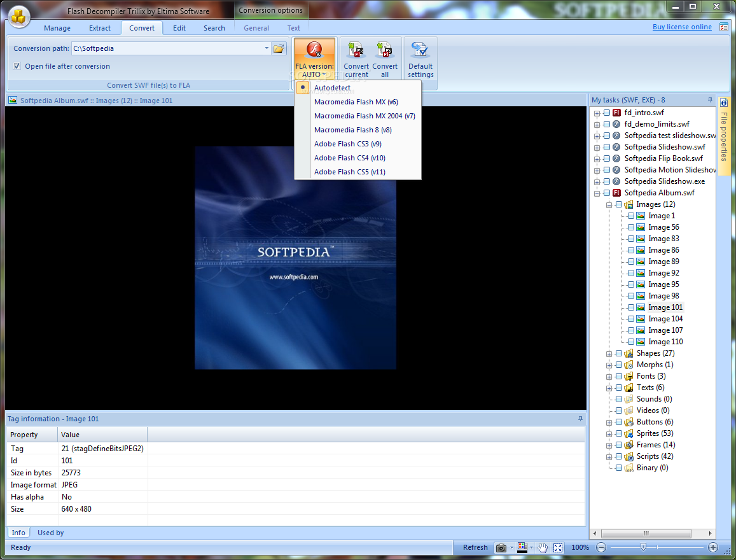
Task: Adjust the zoom slider handle
Action: (x=643, y=547)
